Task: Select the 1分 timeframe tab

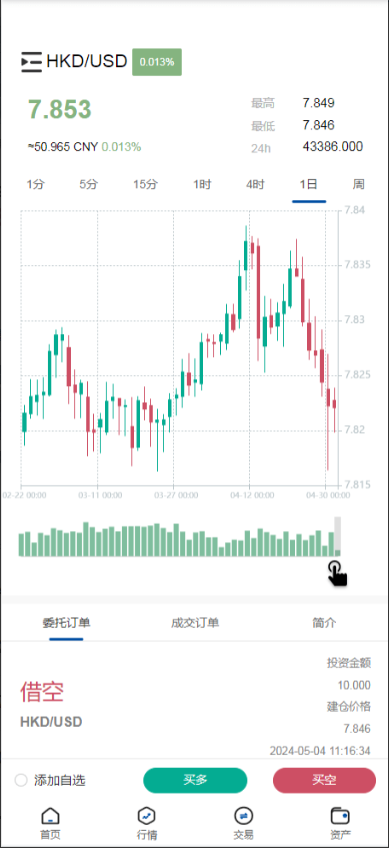Action: pos(36,184)
